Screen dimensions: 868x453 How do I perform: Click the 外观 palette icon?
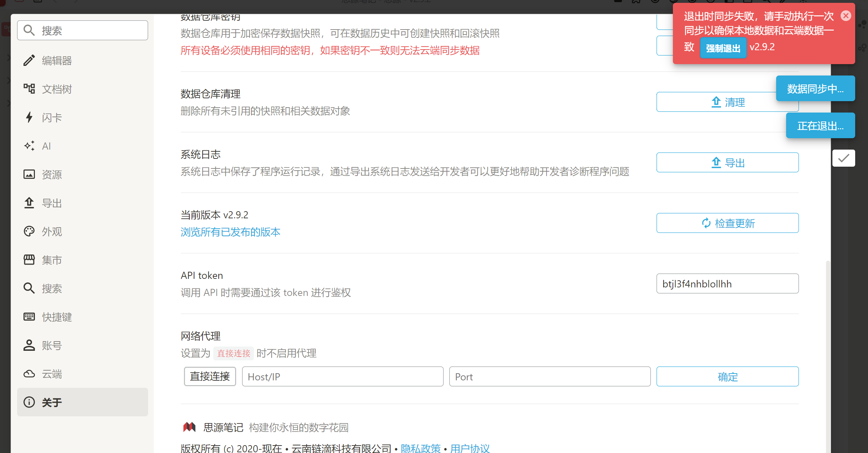coord(29,231)
